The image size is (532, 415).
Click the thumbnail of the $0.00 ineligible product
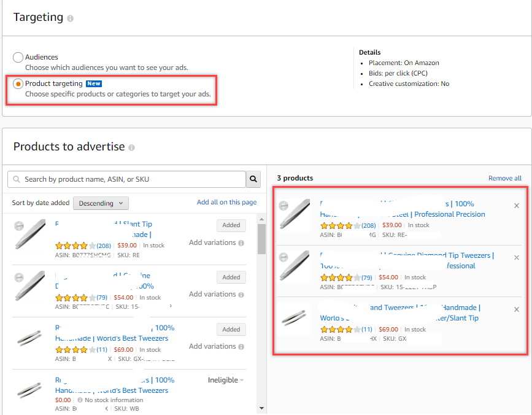click(29, 390)
